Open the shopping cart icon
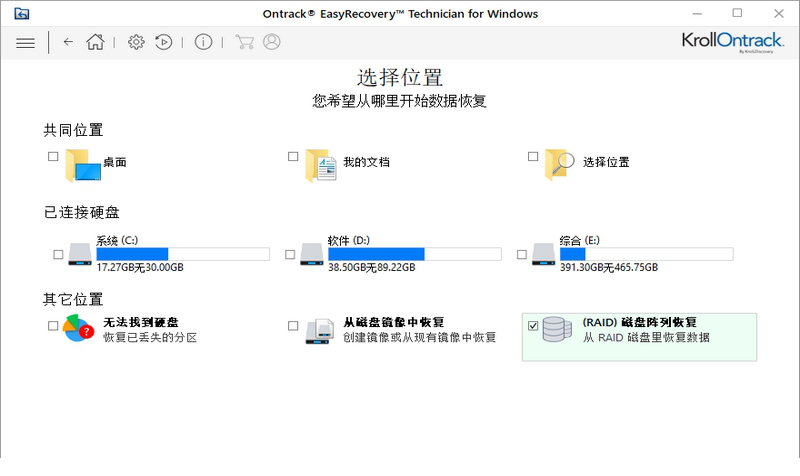 (x=244, y=42)
